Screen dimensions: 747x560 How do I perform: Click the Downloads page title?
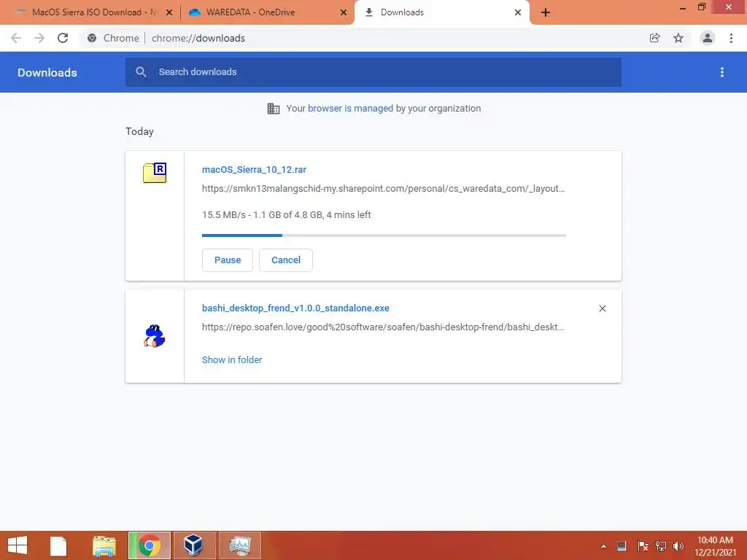[x=47, y=72]
